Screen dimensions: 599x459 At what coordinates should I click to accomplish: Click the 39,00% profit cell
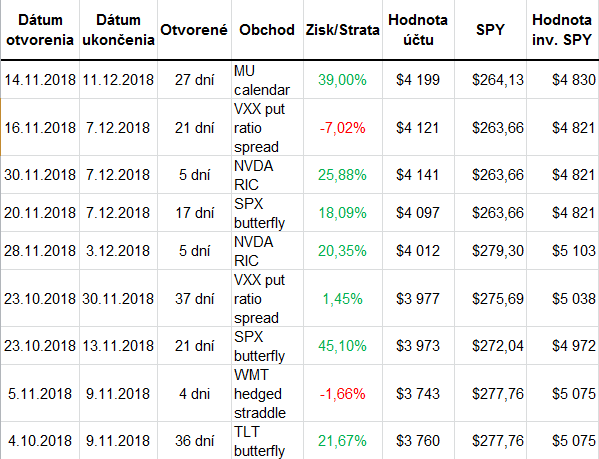pos(343,80)
